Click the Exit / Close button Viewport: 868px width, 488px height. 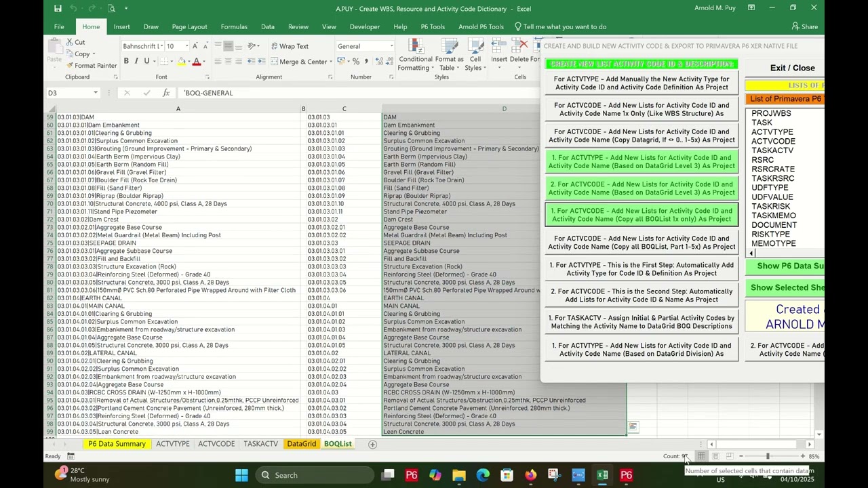792,68
